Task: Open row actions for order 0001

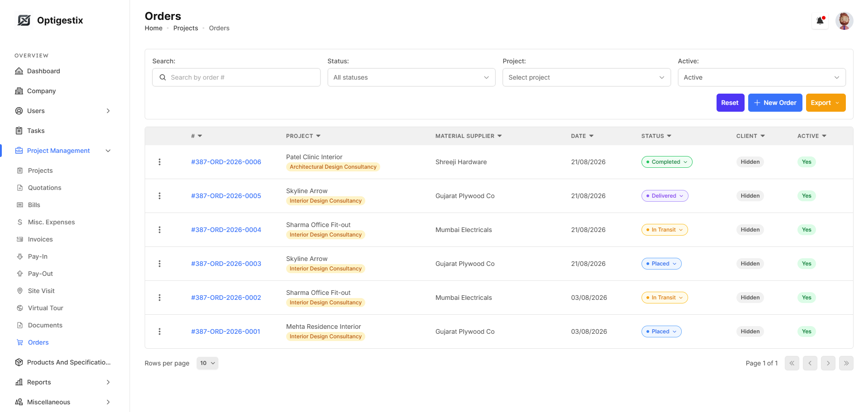Action: [x=160, y=331]
